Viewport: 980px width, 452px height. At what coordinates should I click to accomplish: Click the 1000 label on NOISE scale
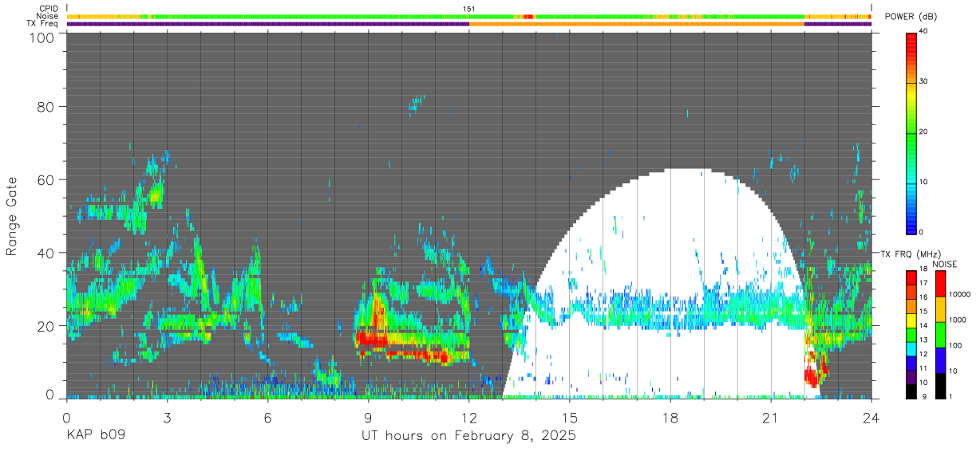[957, 320]
